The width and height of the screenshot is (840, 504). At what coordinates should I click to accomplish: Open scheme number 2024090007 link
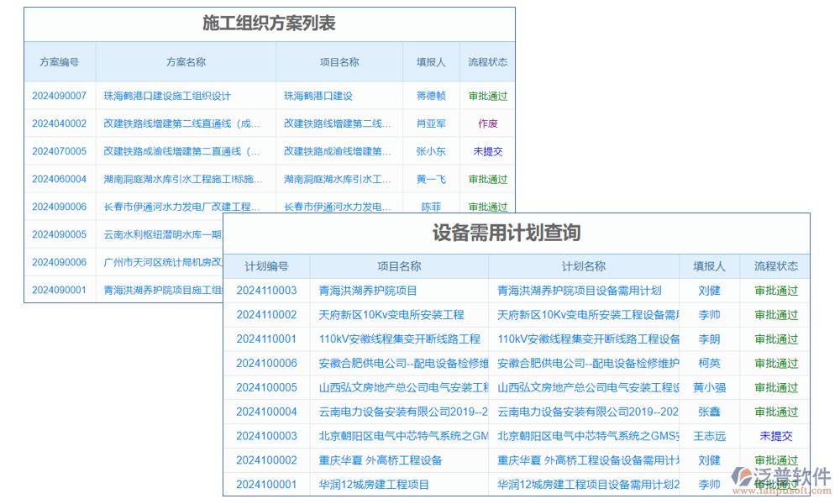[x=59, y=96]
